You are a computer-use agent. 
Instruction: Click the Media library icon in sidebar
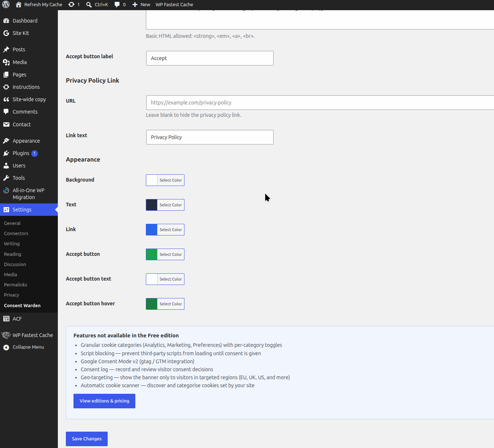pyautogui.click(x=6, y=62)
